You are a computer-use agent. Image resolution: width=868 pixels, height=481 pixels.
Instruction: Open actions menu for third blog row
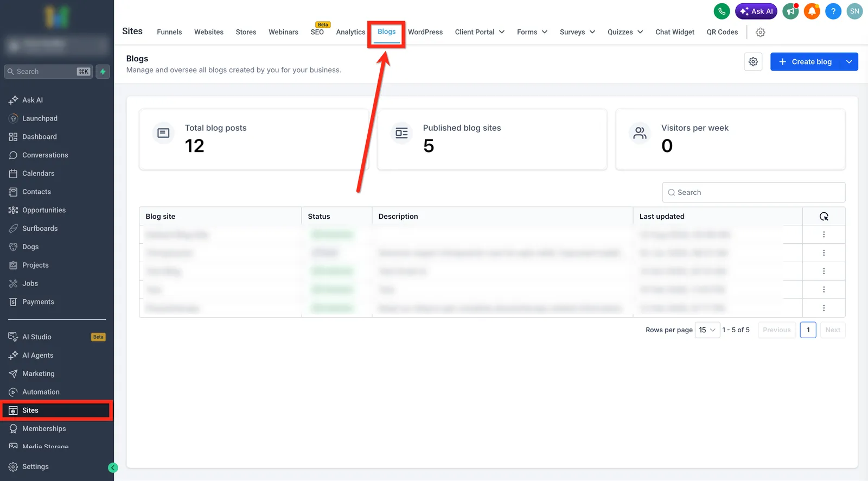pyautogui.click(x=824, y=271)
